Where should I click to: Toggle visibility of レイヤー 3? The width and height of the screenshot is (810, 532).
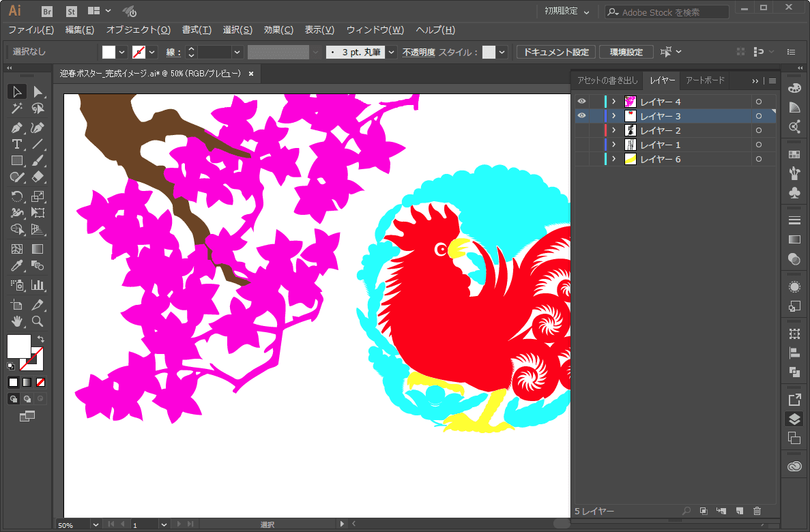(581, 116)
